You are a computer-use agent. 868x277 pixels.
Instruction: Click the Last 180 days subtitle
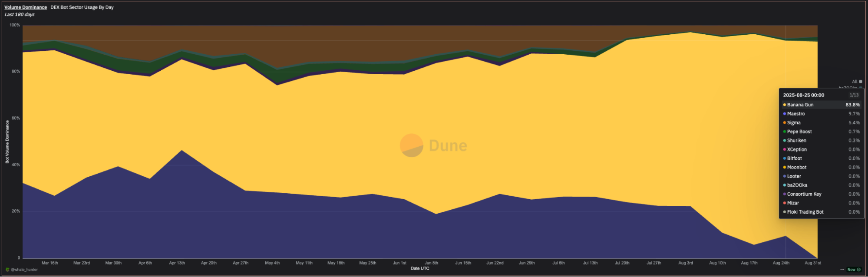[20, 14]
